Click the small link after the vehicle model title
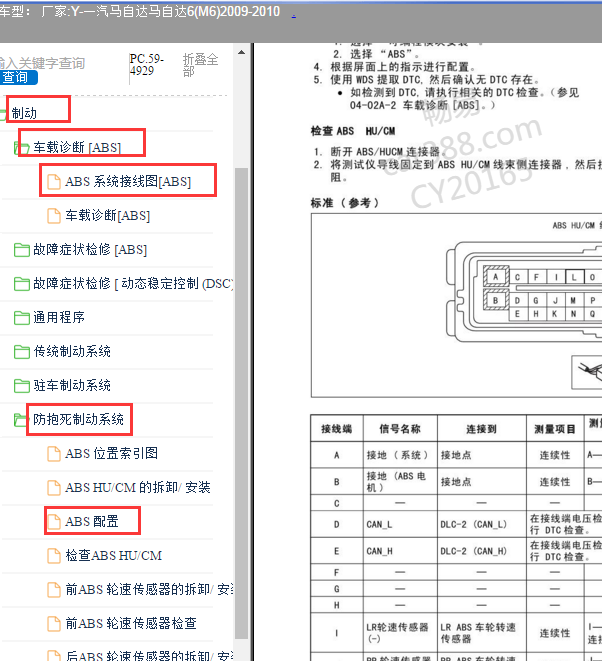This screenshot has width=602, height=661. [293, 15]
